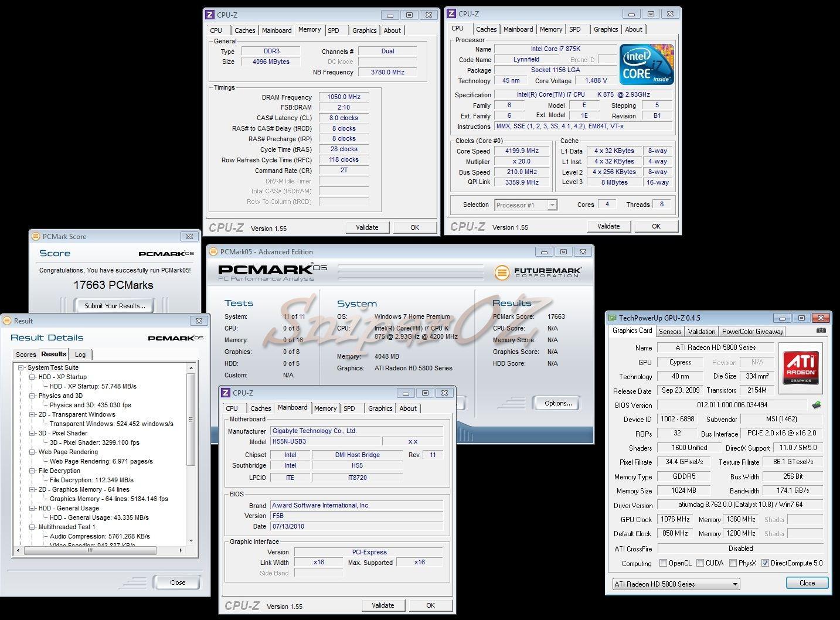Click the camera screenshot icon in GPU-Z
Screen dimensions: 840x620
click(x=821, y=331)
